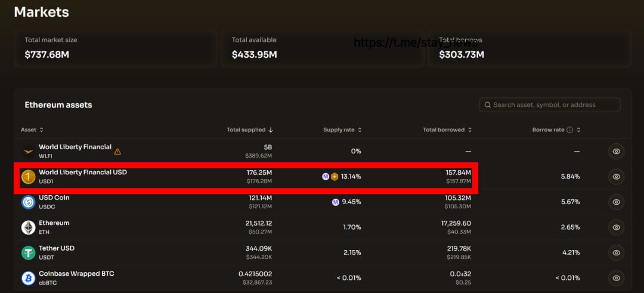Viewport: 644px width, 293px height.
Task: Click the warning triangle beside World Liberty Financial
Action: point(117,151)
